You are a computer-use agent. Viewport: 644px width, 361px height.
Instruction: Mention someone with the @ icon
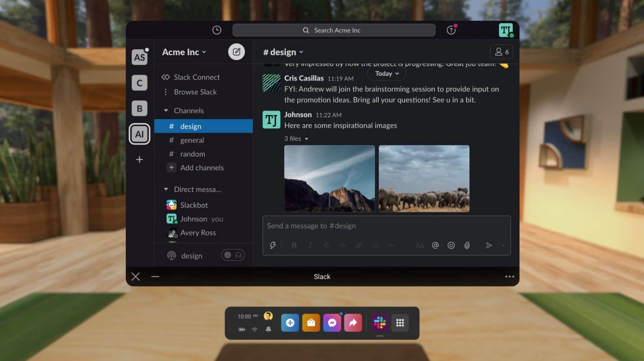click(435, 245)
